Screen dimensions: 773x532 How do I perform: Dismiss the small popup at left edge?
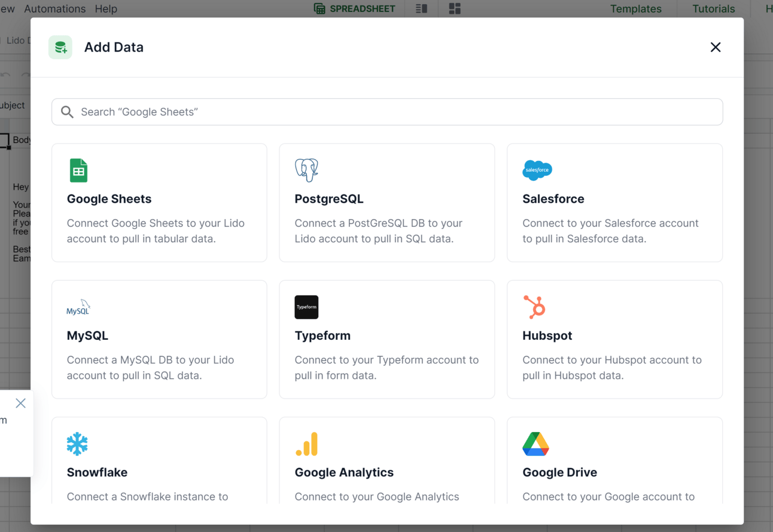[x=20, y=403]
